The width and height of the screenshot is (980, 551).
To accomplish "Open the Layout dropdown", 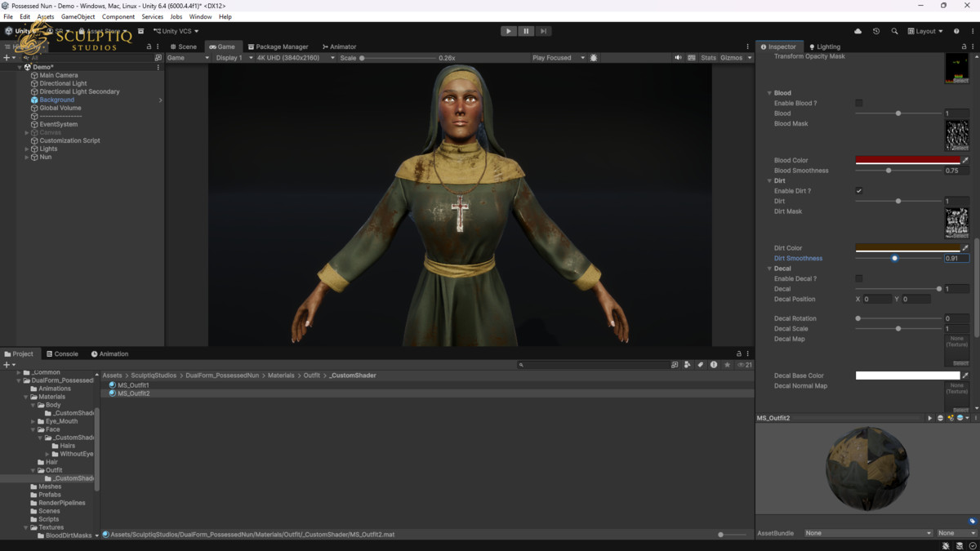I will click(925, 31).
